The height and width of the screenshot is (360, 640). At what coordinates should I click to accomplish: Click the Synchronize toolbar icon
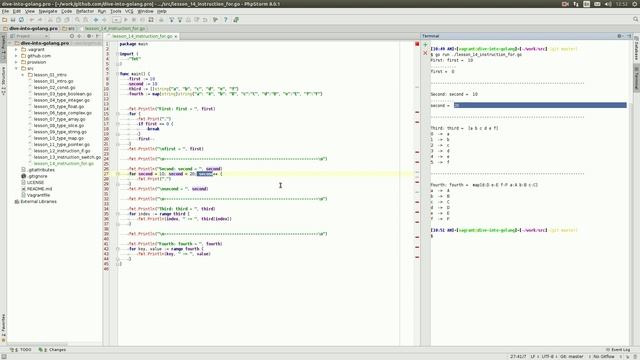(x=21, y=20)
